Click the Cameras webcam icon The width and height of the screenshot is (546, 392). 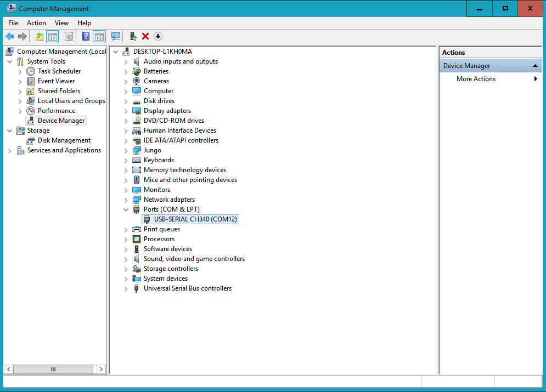point(137,81)
